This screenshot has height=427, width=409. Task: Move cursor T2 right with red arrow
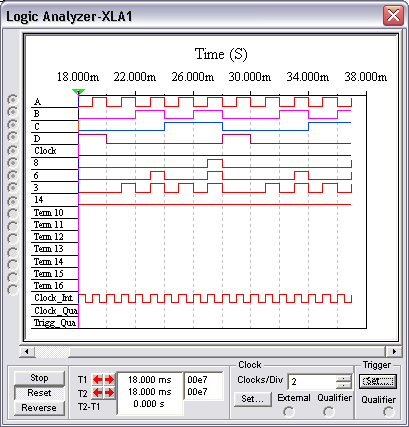point(109,393)
